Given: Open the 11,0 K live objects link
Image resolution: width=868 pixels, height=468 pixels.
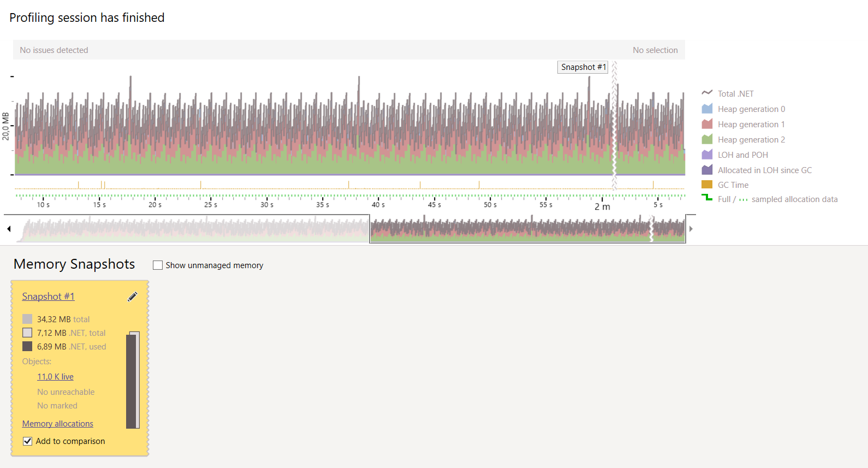Looking at the screenshot, I should [55, 377].
